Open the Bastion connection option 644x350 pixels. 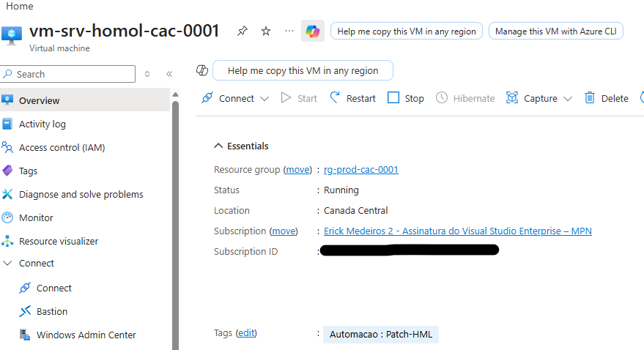point(51,311)
